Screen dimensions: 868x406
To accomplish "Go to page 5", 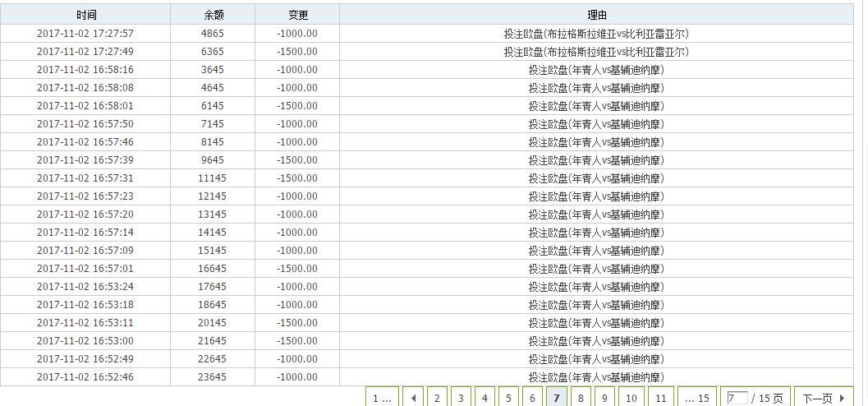I will coord(508,398).
